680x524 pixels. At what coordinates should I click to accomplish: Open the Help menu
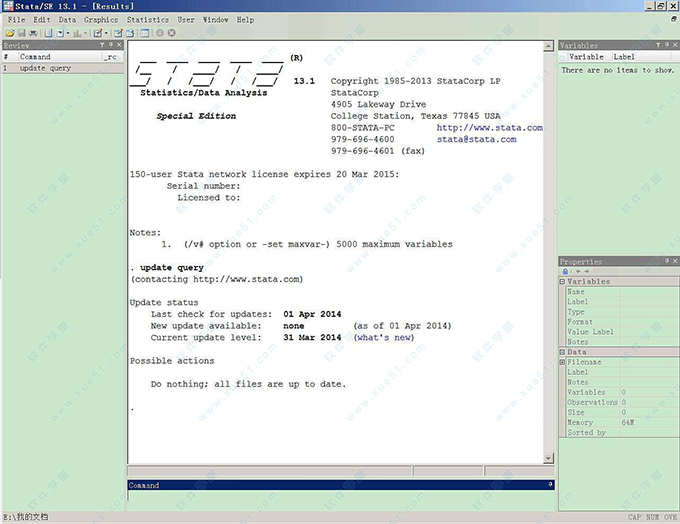click(245, 20)
